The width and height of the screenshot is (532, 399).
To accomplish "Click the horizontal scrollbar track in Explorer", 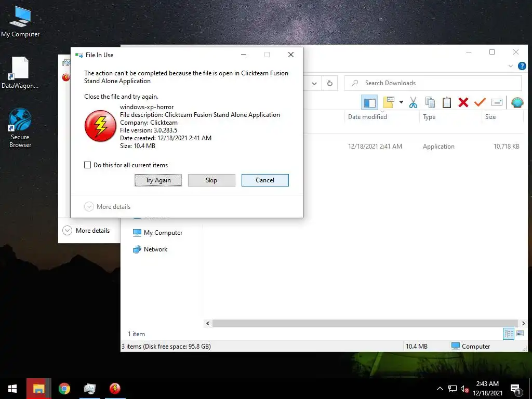I will point(366,323).
